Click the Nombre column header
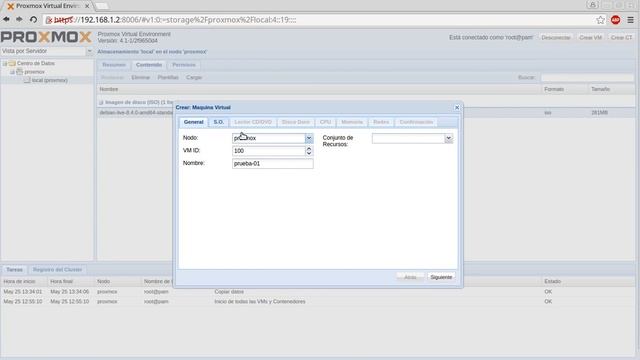The image size is (640, 360). pos(319,89)
